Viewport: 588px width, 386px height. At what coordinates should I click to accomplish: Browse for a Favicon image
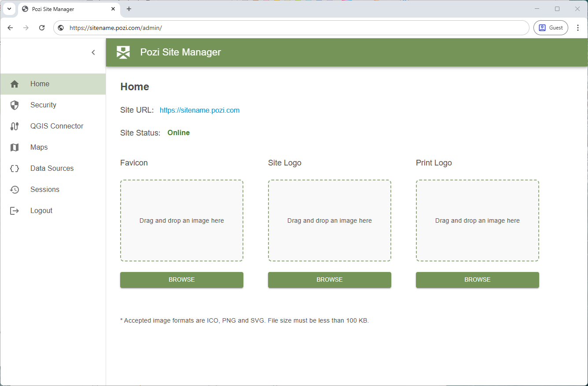click(181, 279)
